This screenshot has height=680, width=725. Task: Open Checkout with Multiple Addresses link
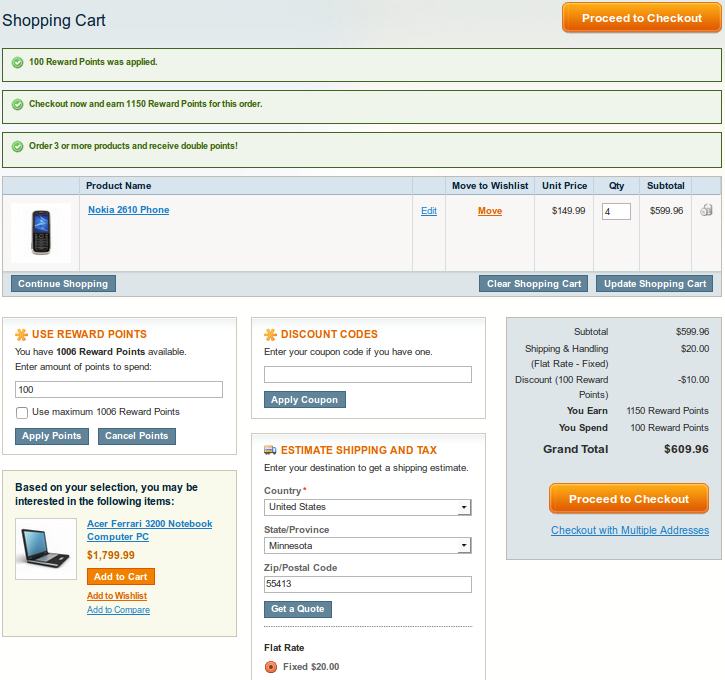[629, 530]
